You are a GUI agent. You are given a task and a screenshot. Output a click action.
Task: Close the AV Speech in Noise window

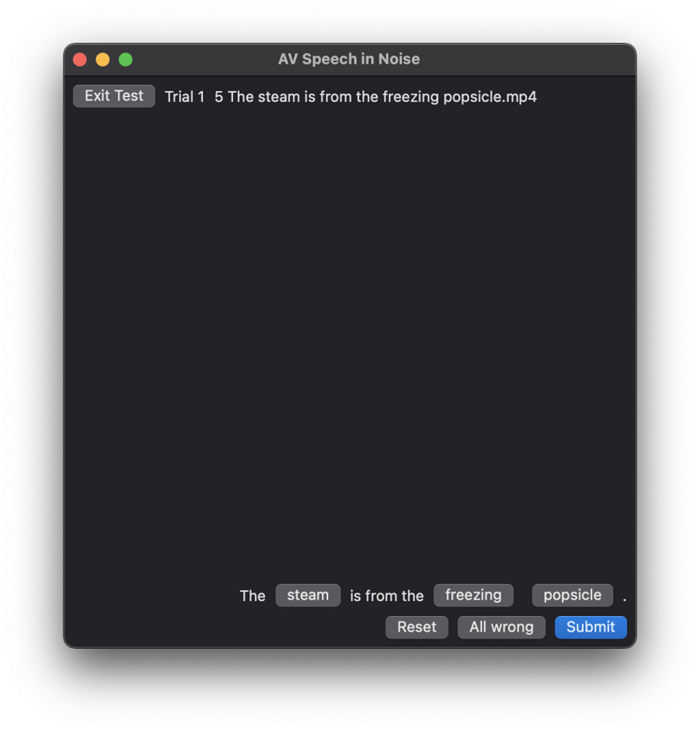click(x=80, y=59)
